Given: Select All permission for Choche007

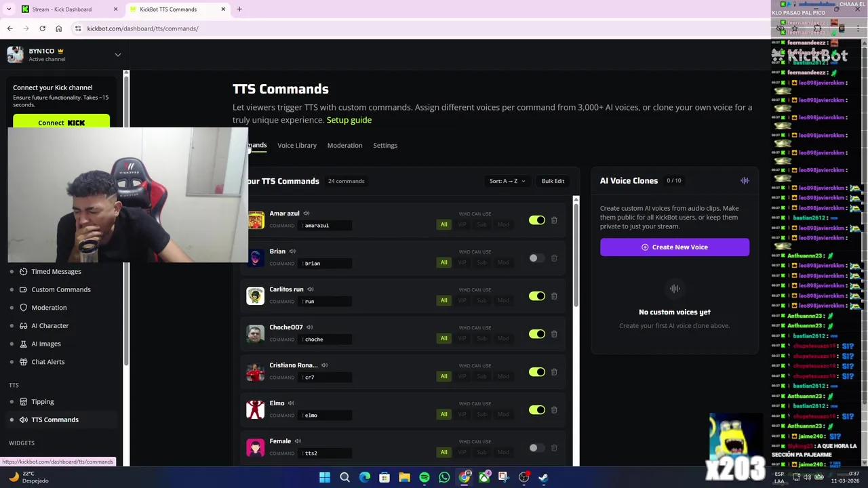Looking at the screenshot, I should (443, 338).
